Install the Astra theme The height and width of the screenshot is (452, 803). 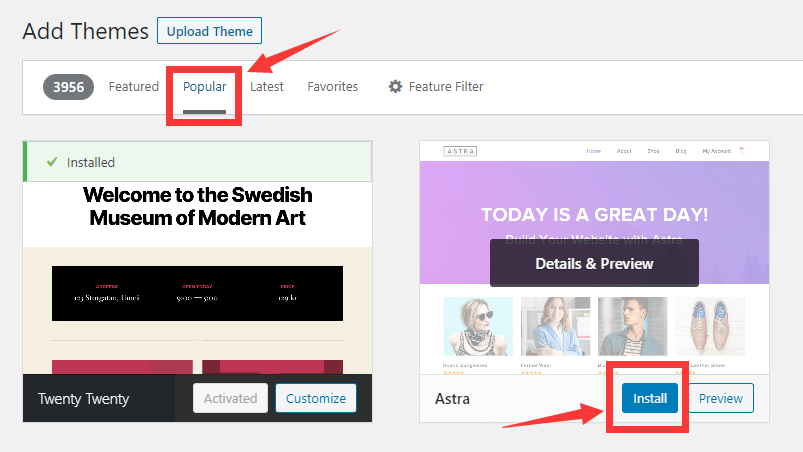649,398
